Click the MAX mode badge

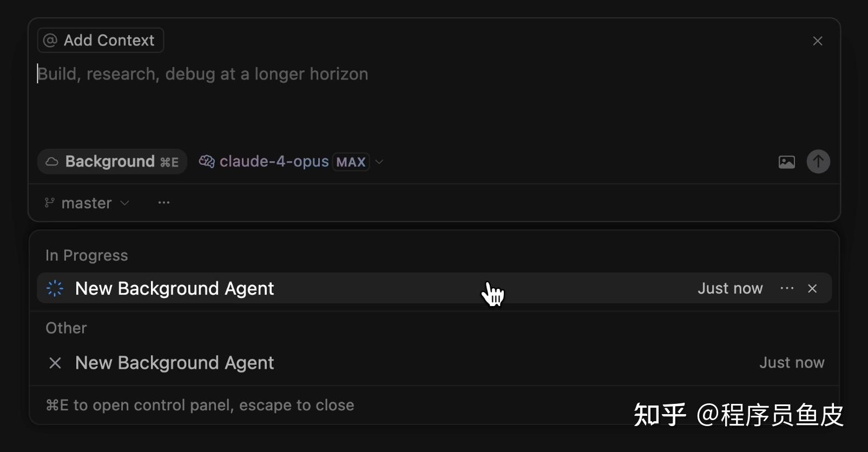(x=351, y=162)
